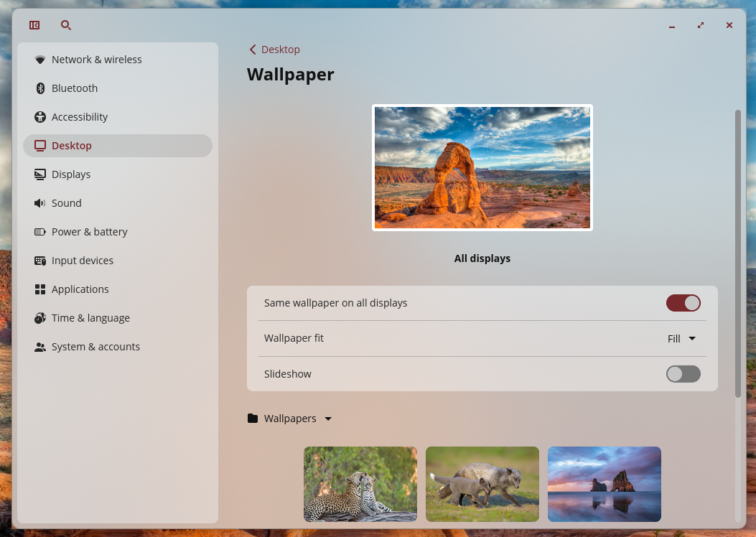Screen dimensions: 756x537
Task: Select Time & language in sidebar
Action: pyautogui.click(x=90, y=318)
